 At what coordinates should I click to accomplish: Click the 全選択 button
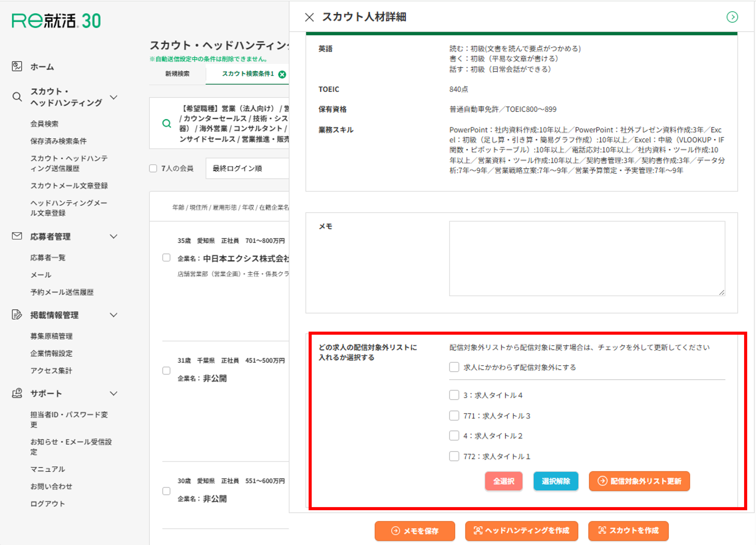[x=504, y=481]
